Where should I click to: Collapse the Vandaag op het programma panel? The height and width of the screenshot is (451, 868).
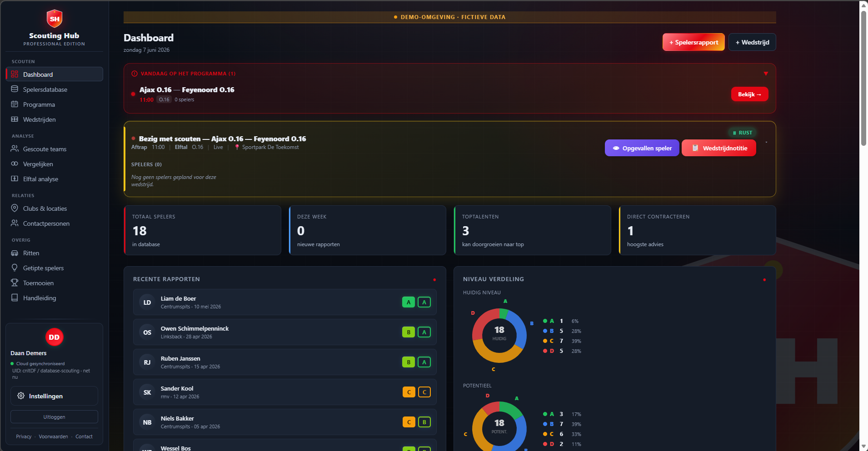click(x=766, y=74)
